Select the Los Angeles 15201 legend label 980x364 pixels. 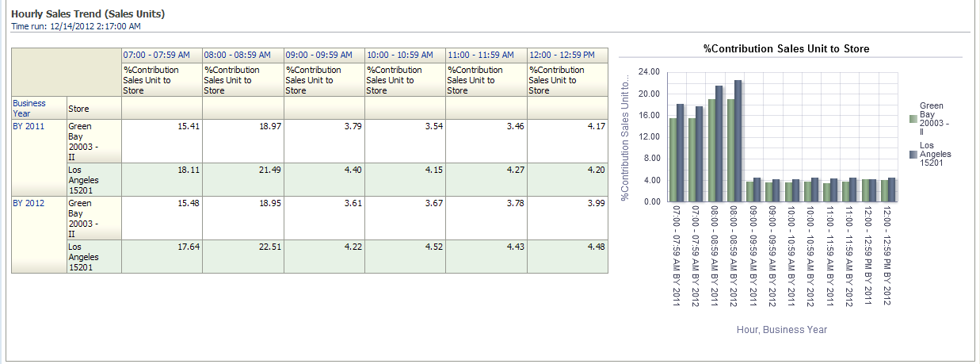point(935,155)
